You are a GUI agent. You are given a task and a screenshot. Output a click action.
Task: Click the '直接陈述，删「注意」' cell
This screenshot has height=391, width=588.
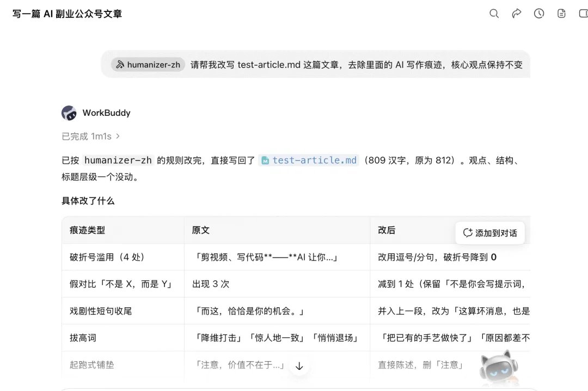click(x=450, y=365)
